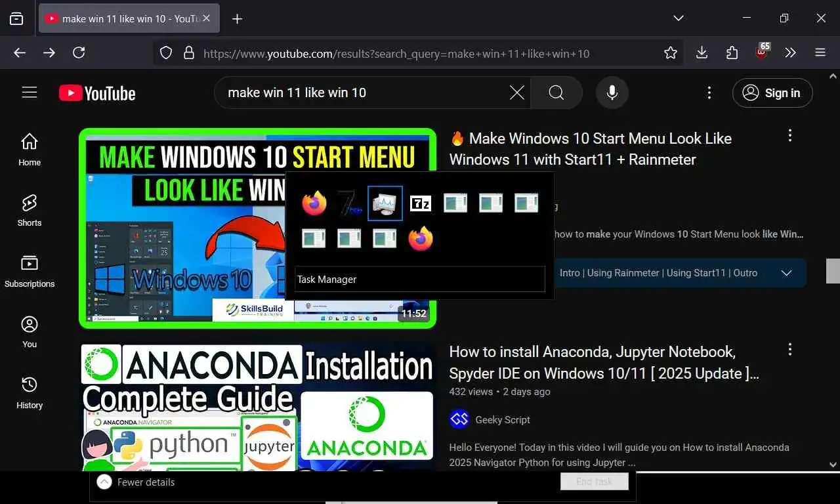This screenshot has height=504, width=840.
Task: Select the dark 7-Zip logo in the switcher
Action: pyautogui.click(x=349, y=203)
